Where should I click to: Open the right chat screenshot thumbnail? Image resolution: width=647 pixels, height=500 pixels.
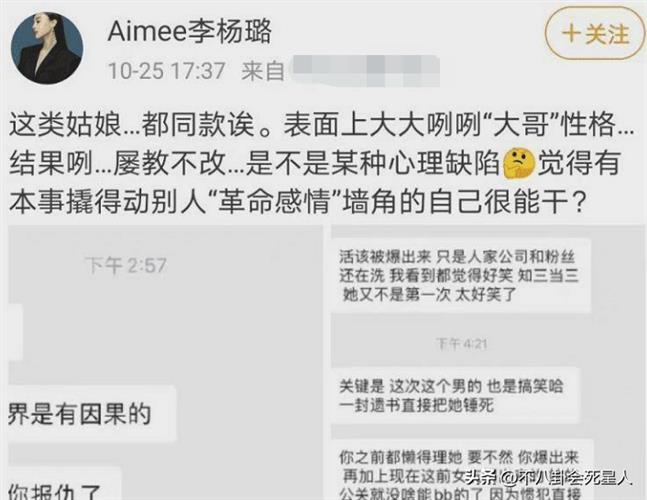pos(487,363)
